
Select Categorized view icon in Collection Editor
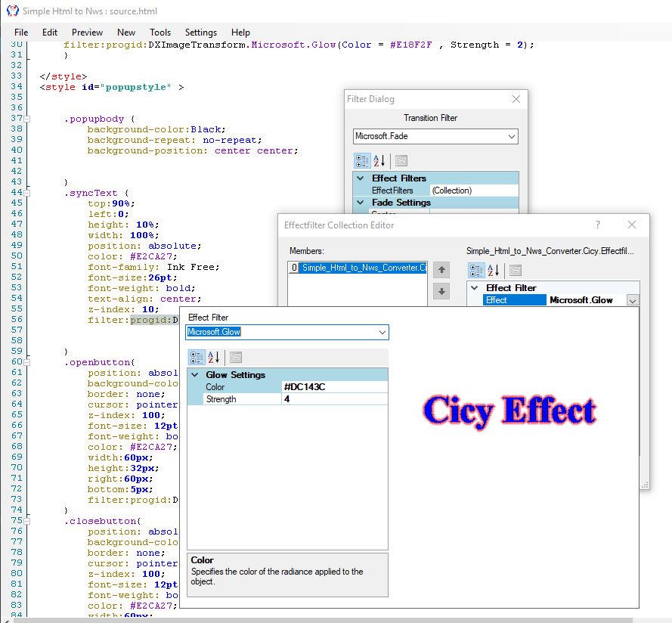(x=476, y=271)
